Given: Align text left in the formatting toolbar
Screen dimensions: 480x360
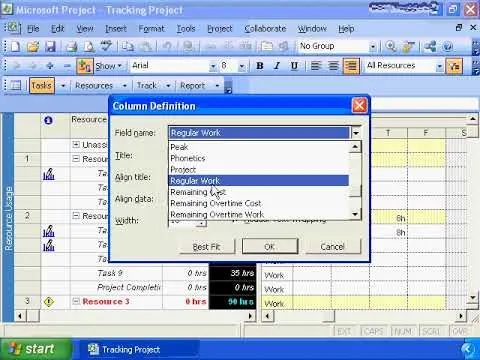Looking at the screenshot, I should [316, 66].
